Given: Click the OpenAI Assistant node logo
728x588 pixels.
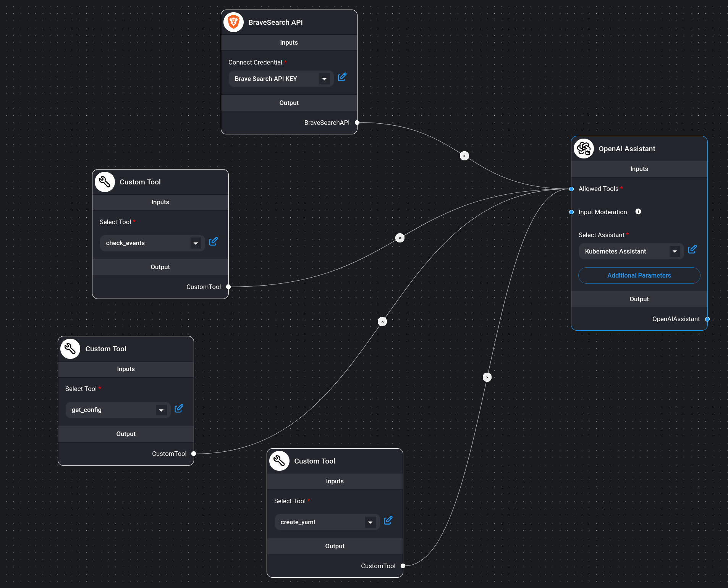Looking at the screenshot, I should (584, 149).
